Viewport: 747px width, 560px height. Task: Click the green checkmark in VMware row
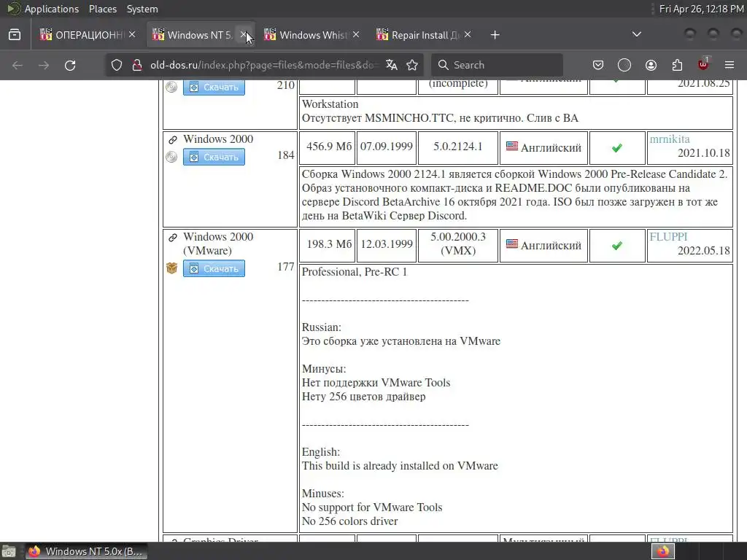pyautogui.click(x=617, y=246)
